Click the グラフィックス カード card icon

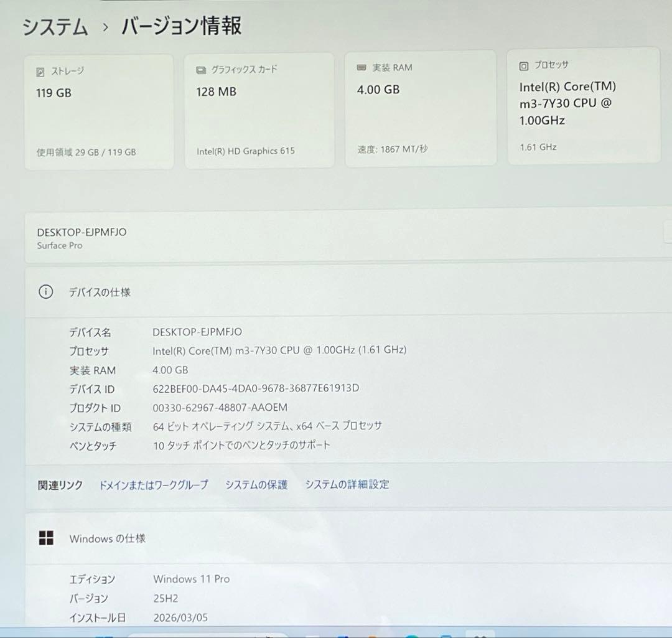coord(201,70)
